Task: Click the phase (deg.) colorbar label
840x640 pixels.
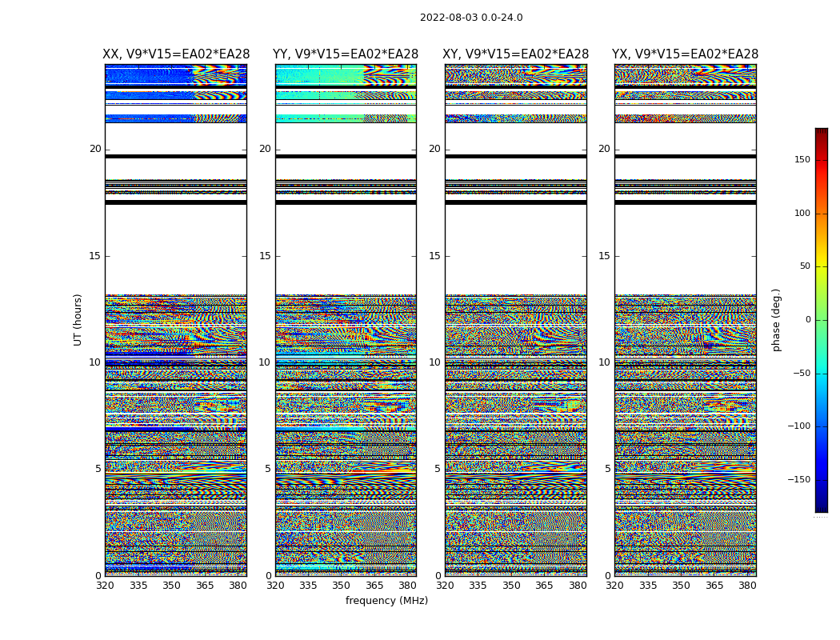Action: (x=776, y=320)
